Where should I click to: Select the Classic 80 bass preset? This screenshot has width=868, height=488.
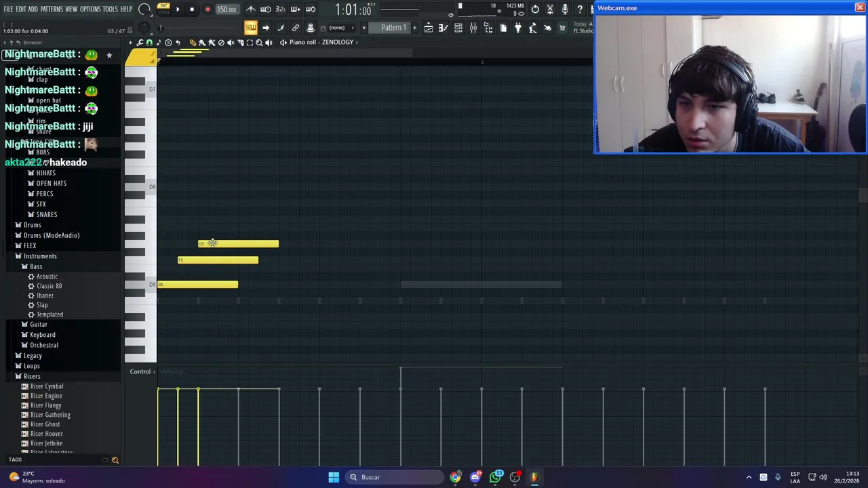[x=49, y=286]
